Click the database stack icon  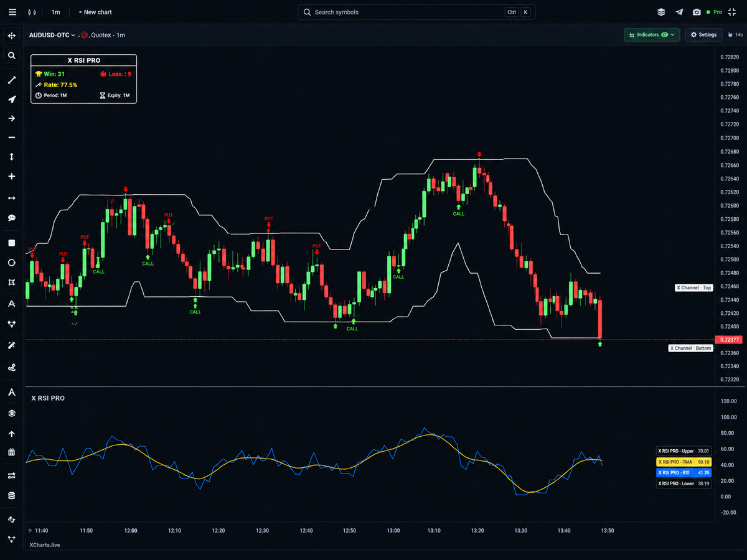11,496
